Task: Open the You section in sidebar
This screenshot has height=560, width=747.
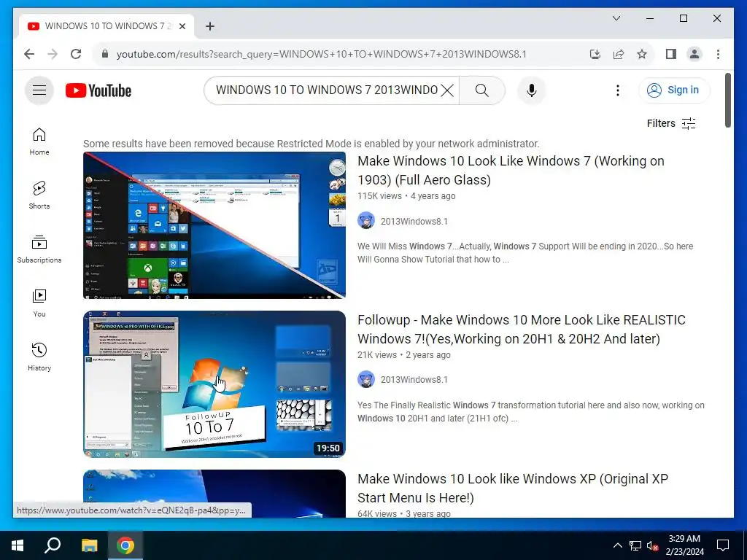Action: pos(39,303)
